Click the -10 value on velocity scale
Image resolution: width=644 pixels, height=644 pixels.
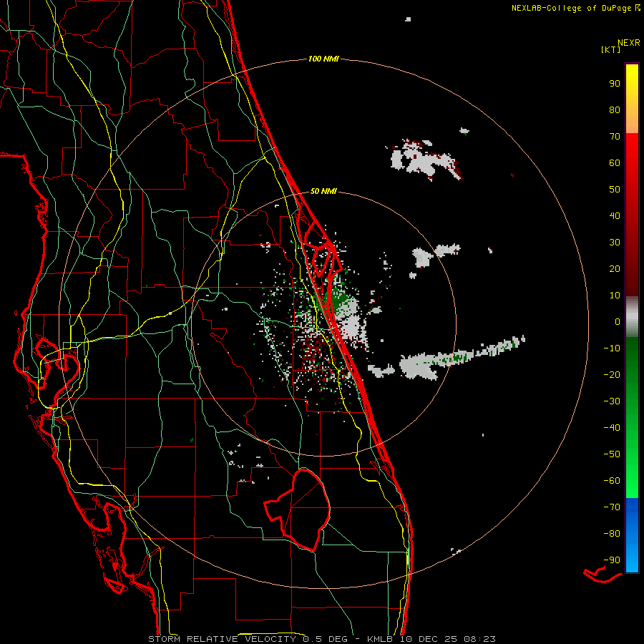click(612, 348)
